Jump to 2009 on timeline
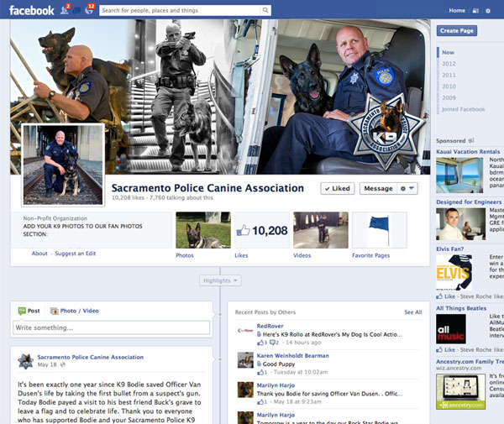This screenshot has width=504, height=424. tap(449, 97)
